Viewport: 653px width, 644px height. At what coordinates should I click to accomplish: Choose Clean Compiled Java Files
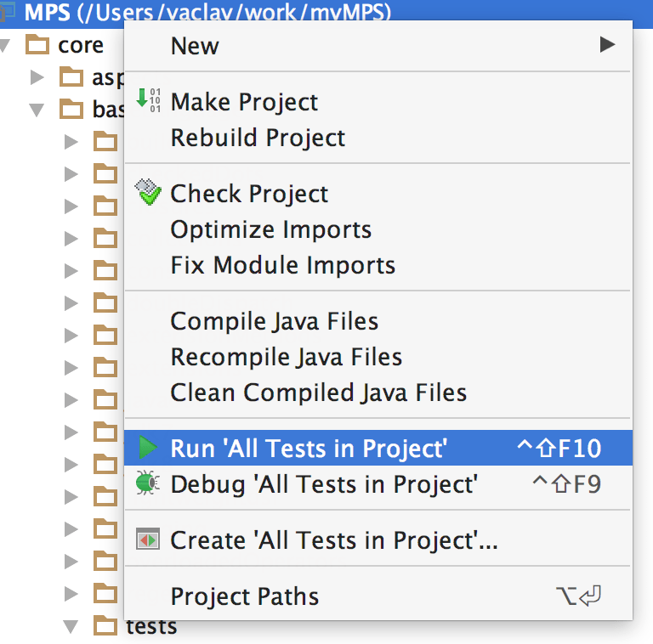[x=318, y=393]
